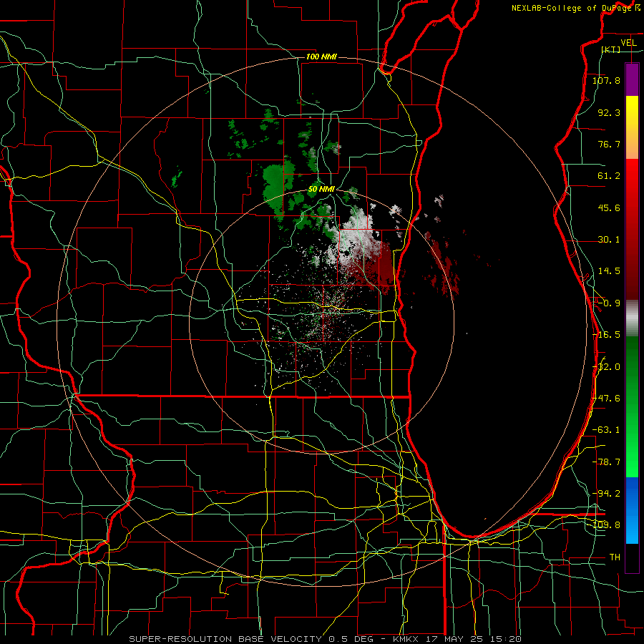The image size is (644, 644).
Task: Select the 45.6 velocity scale value
Action: 609,208
